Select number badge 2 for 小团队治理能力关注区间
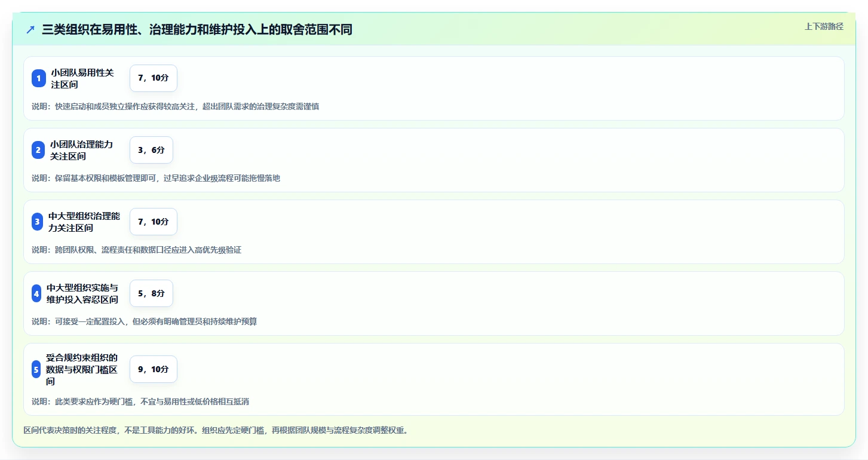The image size is (868, 460). 38,150
